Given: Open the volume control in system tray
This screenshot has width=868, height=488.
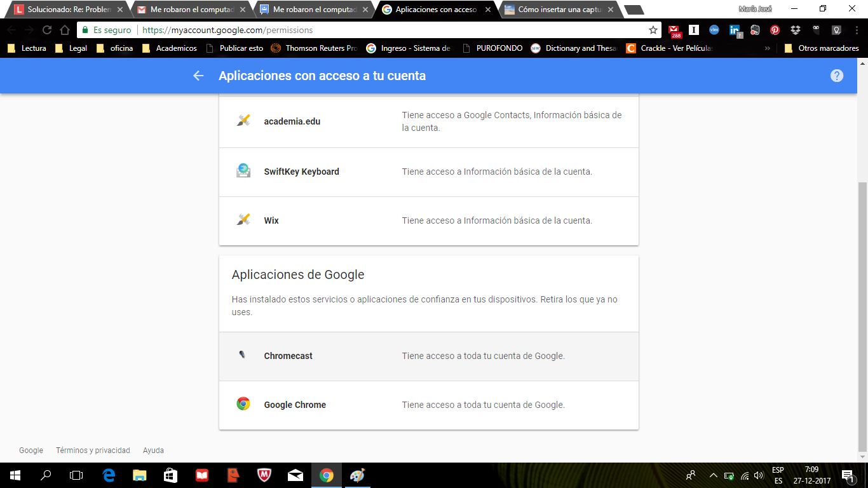Looking at the screenshot, I should (758, 475).
